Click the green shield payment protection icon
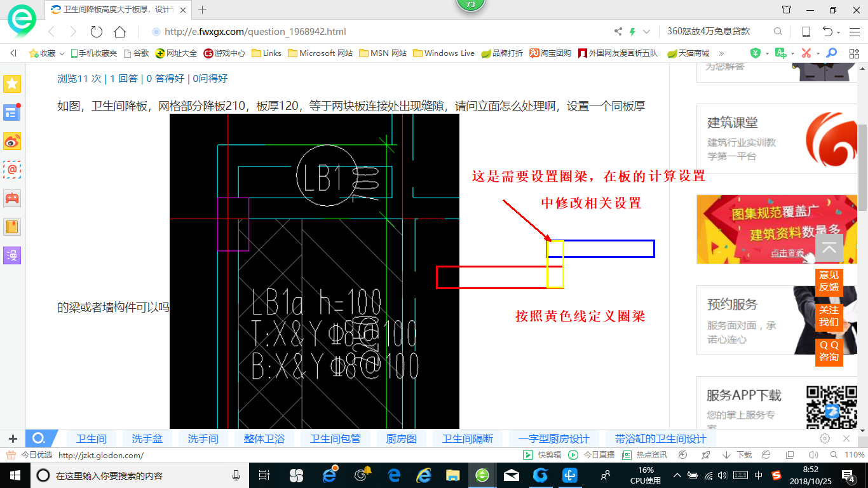Image resolution: width=868 pixels, height=488 pixels. [x=756, y=53]
